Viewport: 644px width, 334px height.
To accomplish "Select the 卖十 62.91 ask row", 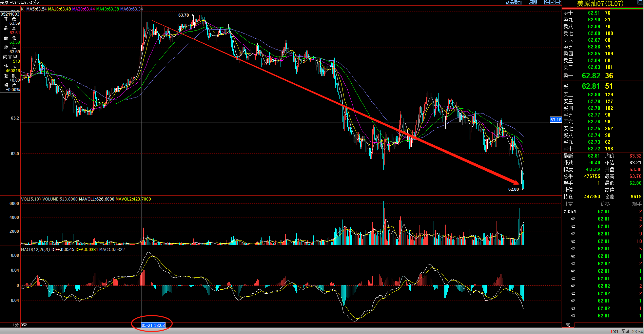I will pos(603,13).
